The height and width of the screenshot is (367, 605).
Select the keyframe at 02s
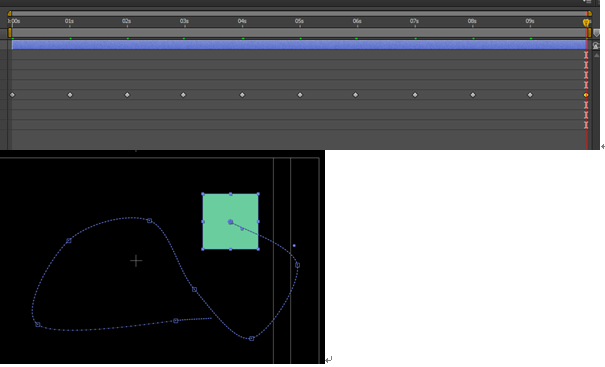(127, 95)
